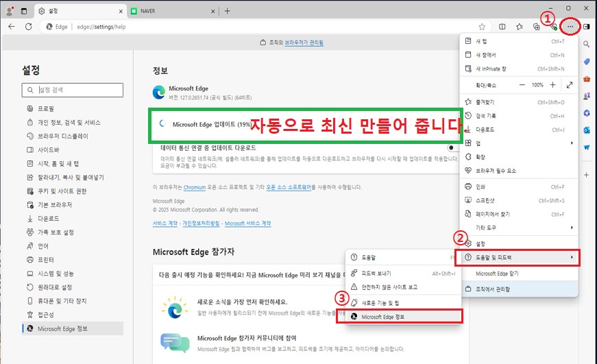Toggle update download over metered connections

452,147
